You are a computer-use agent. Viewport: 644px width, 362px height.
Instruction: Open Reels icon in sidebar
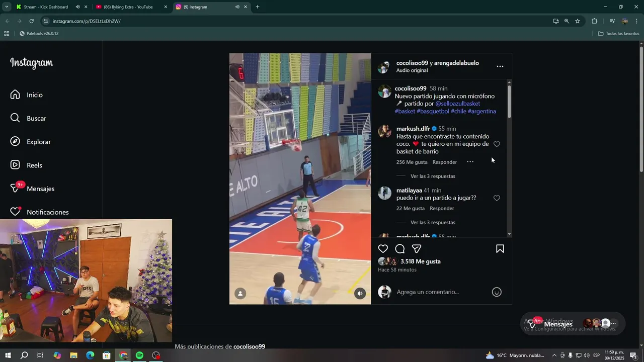pyautogui.click(x=15, y=165)
